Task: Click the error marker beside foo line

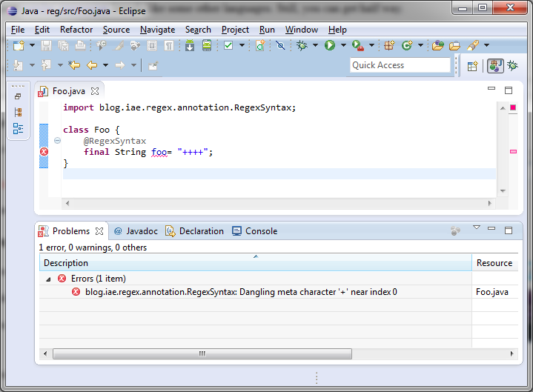Action: [x=44, y=151]
